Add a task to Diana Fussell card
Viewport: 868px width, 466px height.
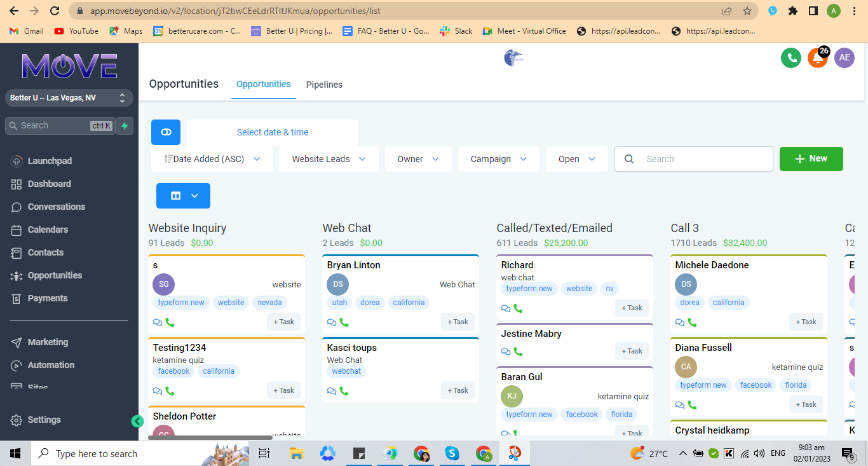coord(806,404)
